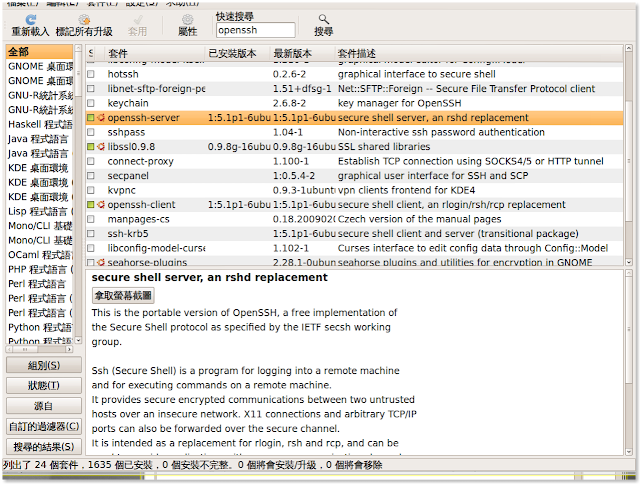Click the Reload toolbar icon
The image size is (640, 484).
click(x=31, y=20)
